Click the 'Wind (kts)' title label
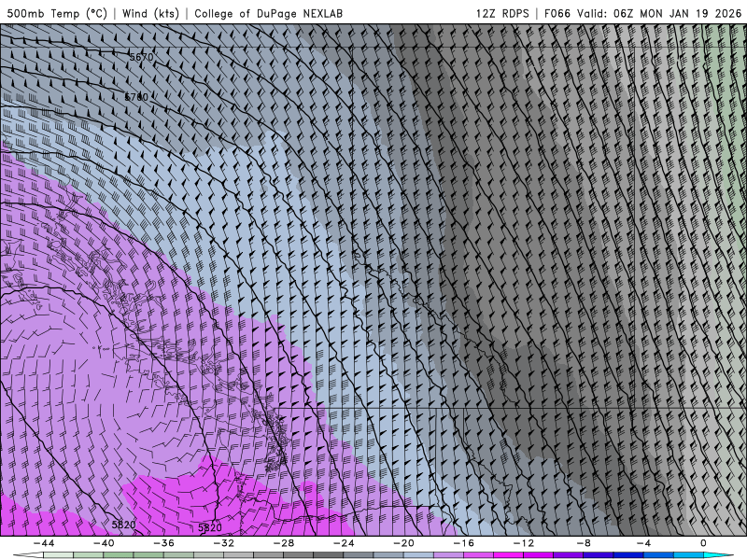 tap(151, 13)
